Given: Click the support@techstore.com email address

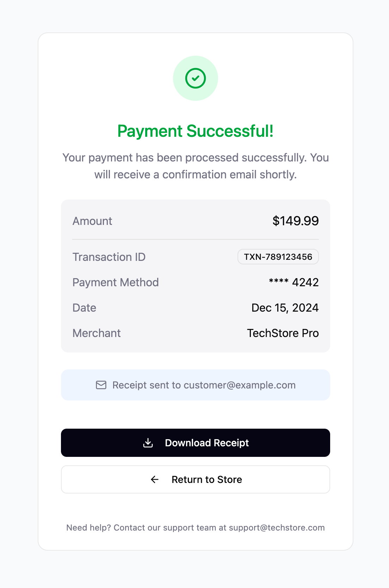Looking at the screenshot, I should point(277,528).
